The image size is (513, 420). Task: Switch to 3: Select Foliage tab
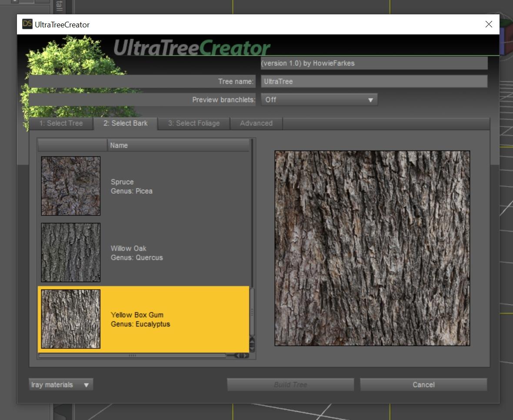coord(194,123)
